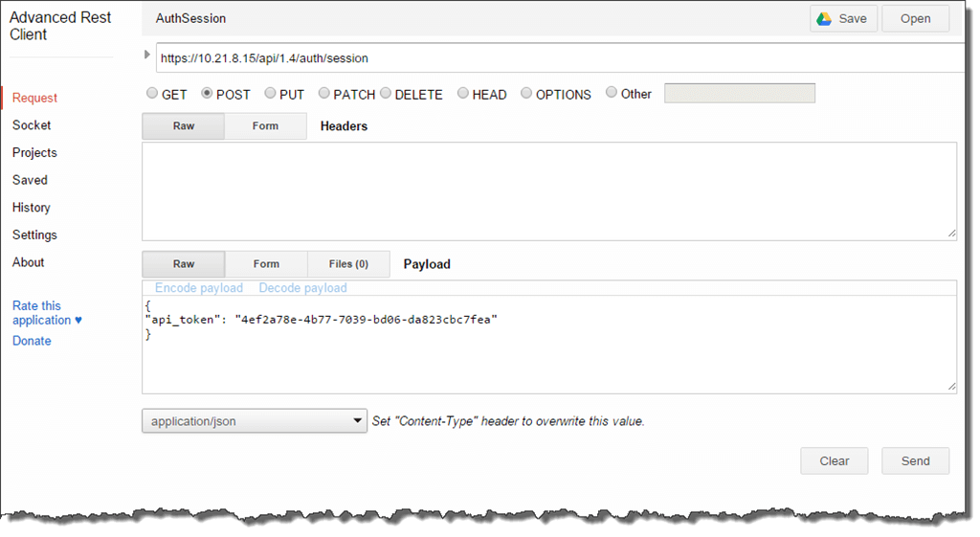Select the OPTIONS method radio button
The width and height of the screenshot is (980, 537).
[526, 93]
